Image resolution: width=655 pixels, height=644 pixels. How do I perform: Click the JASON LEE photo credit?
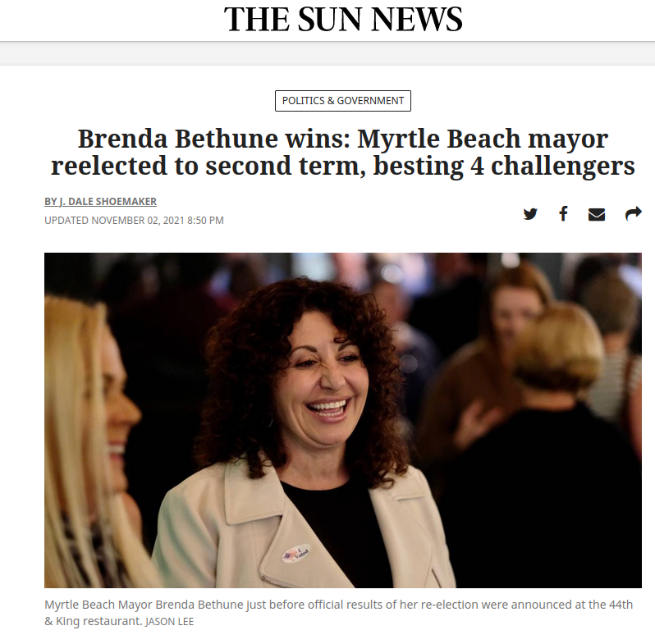pos(170,622)
